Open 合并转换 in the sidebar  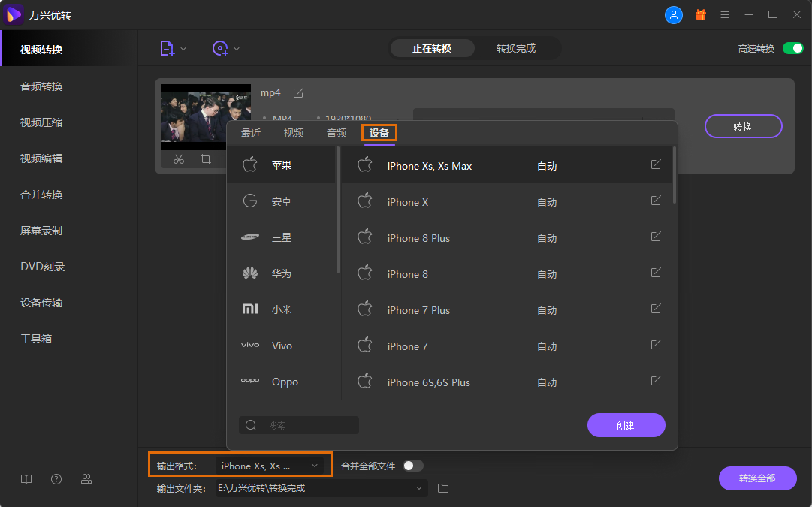(x=41, y=195)
